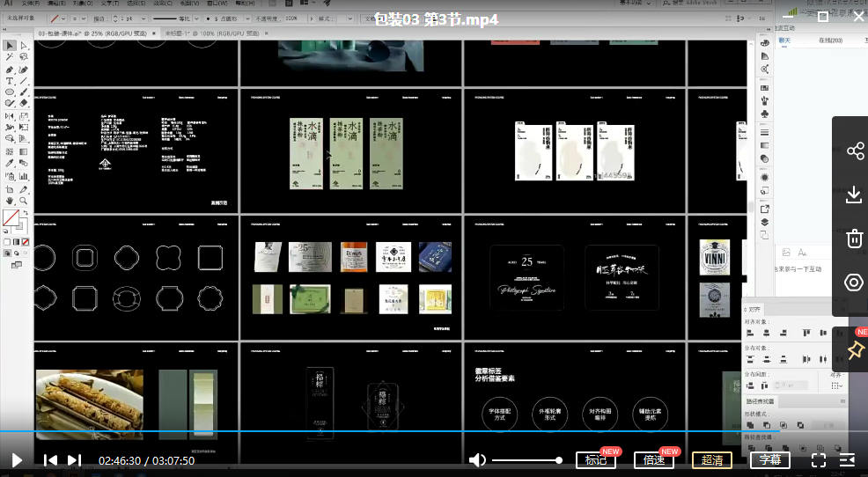Image resolution: width=868 pixels, height=477 pixels.
Task: Choose the Zoom magnifier tool
Action: [23, 201]
